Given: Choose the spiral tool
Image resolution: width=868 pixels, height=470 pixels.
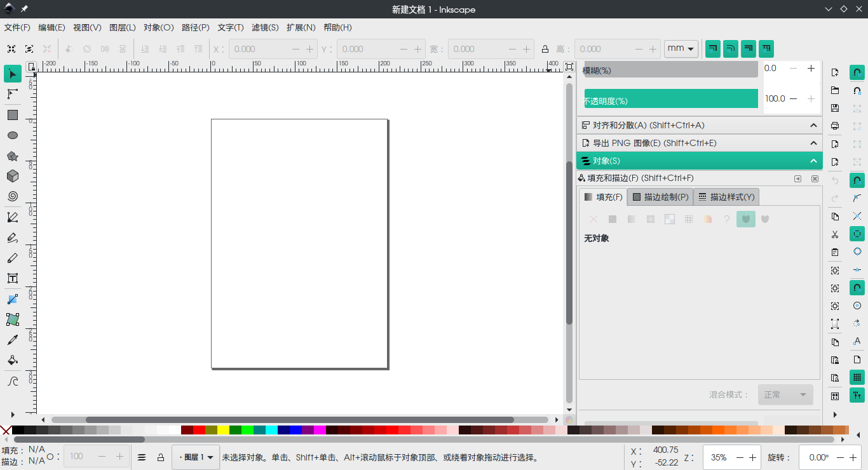Looking at the screenshot, I should (x=12, y=196).
